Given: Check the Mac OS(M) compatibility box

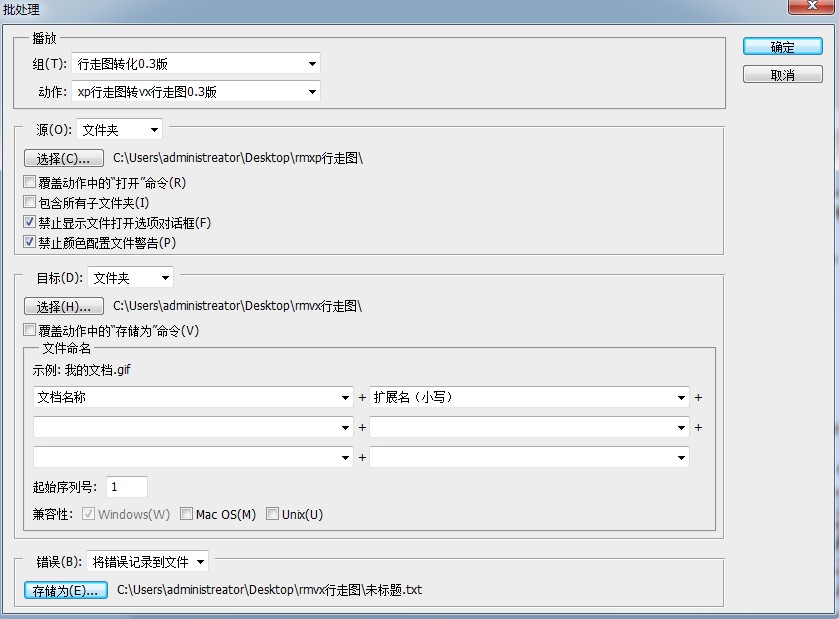Looking at the screenshot, I should (186, 514).
